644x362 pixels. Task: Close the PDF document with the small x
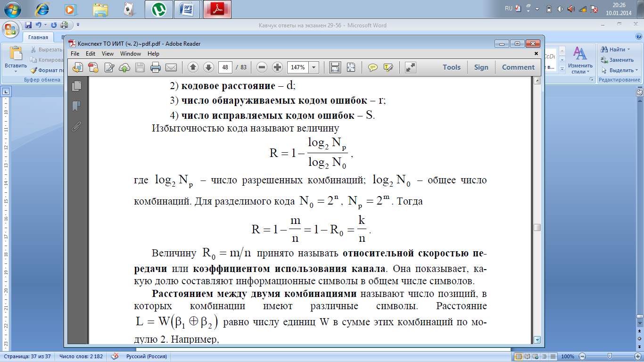tap(536, 54)
